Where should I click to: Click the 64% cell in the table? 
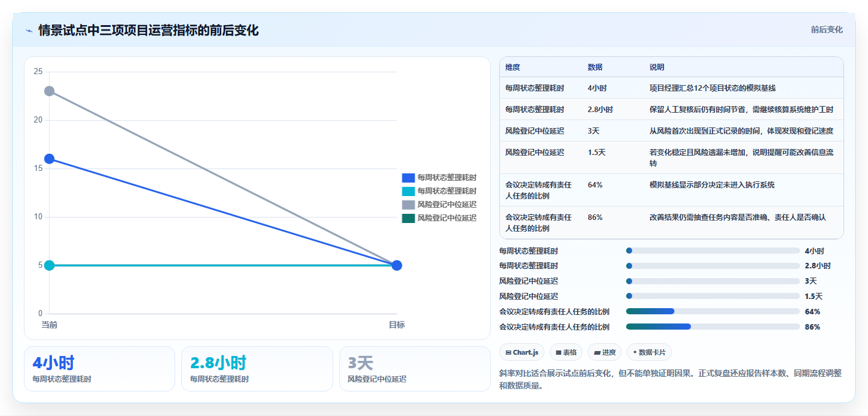click(x=595, y=185)
